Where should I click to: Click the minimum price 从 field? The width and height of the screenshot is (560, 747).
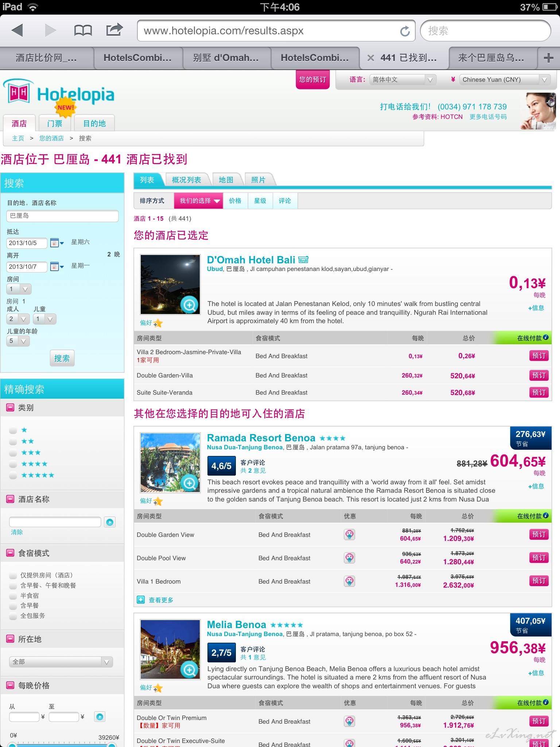pyautogui.click(x=24, y=717)
